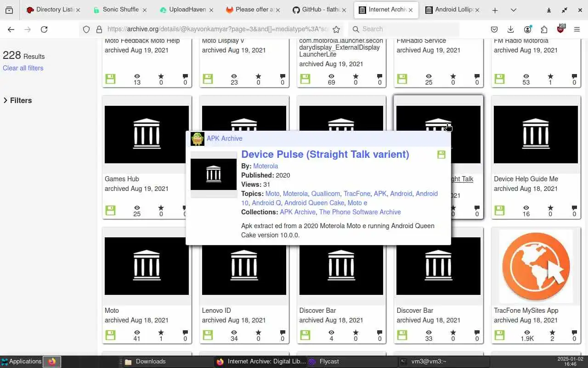588x368 pixels.
Task: Click the floppy media icon on Device Help Guide Me card
Action: coord(499,210)
